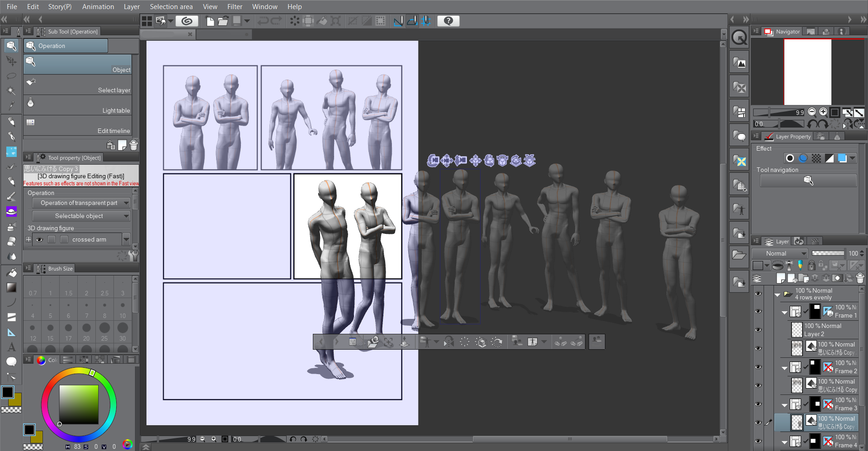Click the camera rotate icon on the 3D launcher
Image resolution: width=868 pixels, height=451 pixels.
pos(433,160)
